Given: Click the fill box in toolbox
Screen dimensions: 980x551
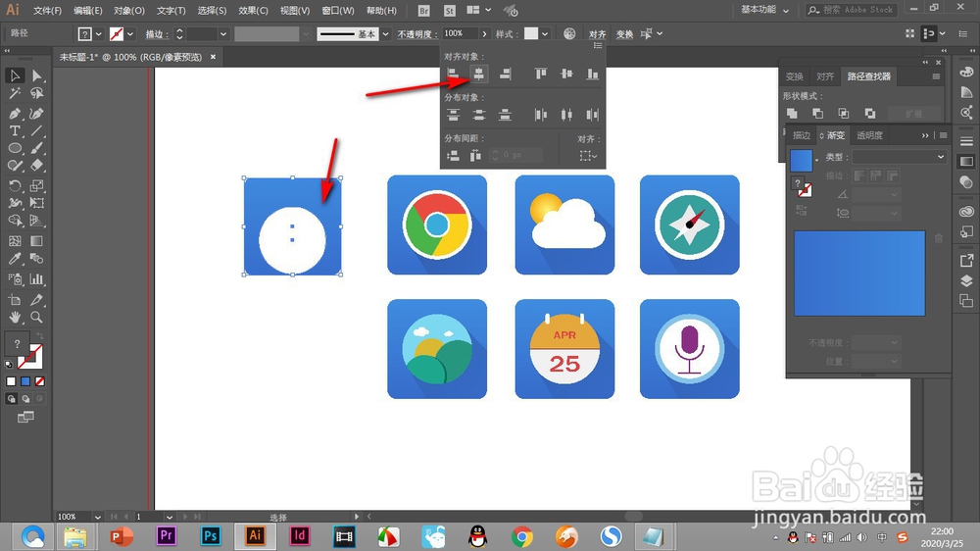Looking at the screenshot, I should [17, 343].
